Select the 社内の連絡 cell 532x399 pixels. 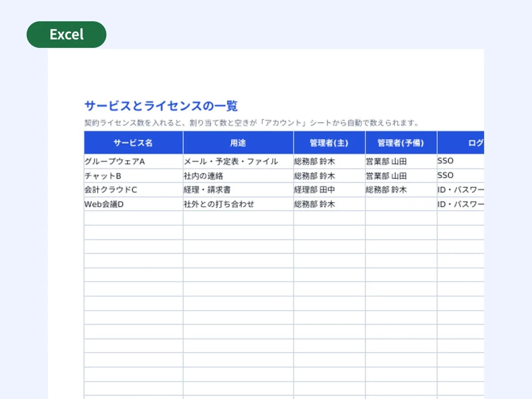tap(238, 176)
